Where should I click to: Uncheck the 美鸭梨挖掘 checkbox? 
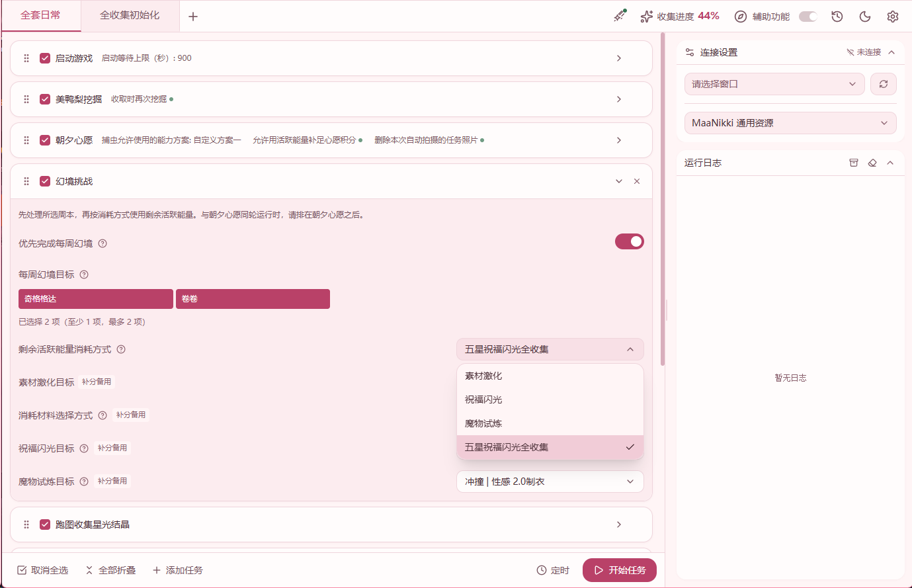coord(45,99)
